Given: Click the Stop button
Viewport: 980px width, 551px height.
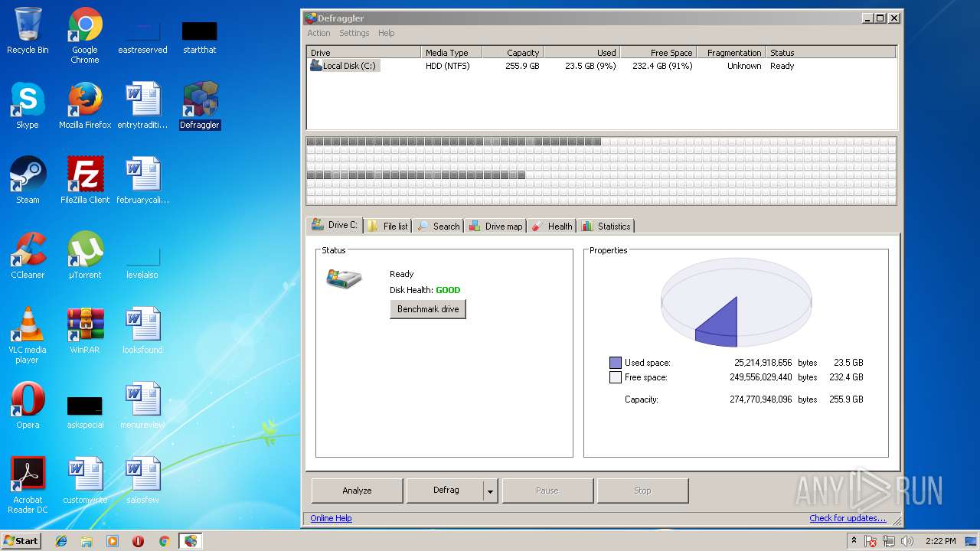Looking at the screenshot, I should (642, 491).
